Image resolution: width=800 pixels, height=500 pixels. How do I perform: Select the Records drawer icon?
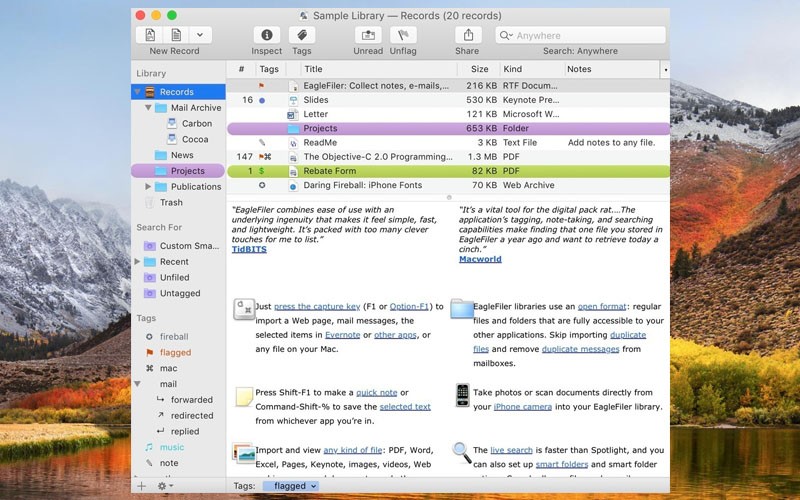[149, 92]
